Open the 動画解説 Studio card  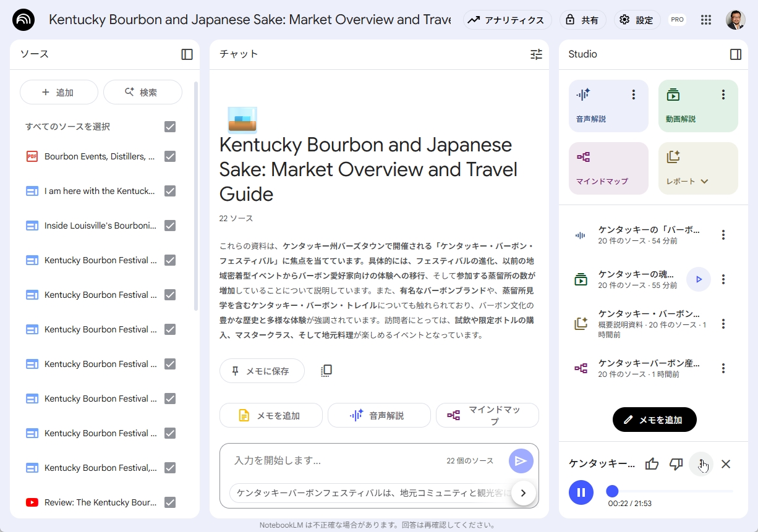click(x=698, y=106)
